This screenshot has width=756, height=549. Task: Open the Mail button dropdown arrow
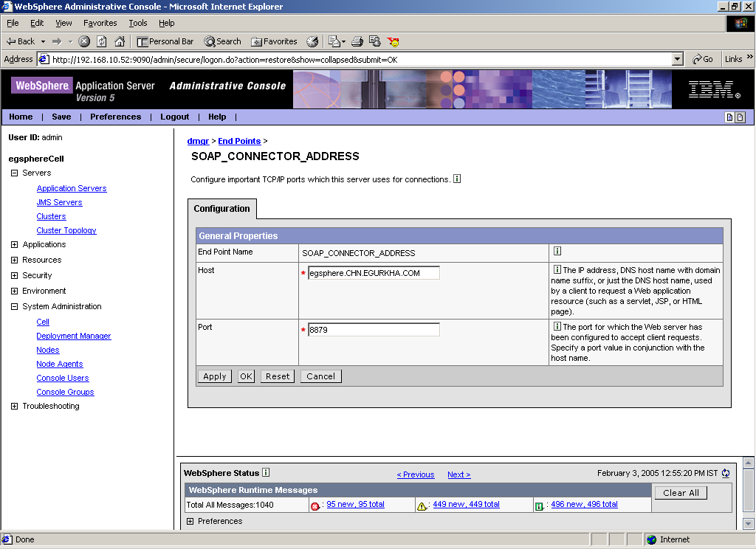coord(344,41)
